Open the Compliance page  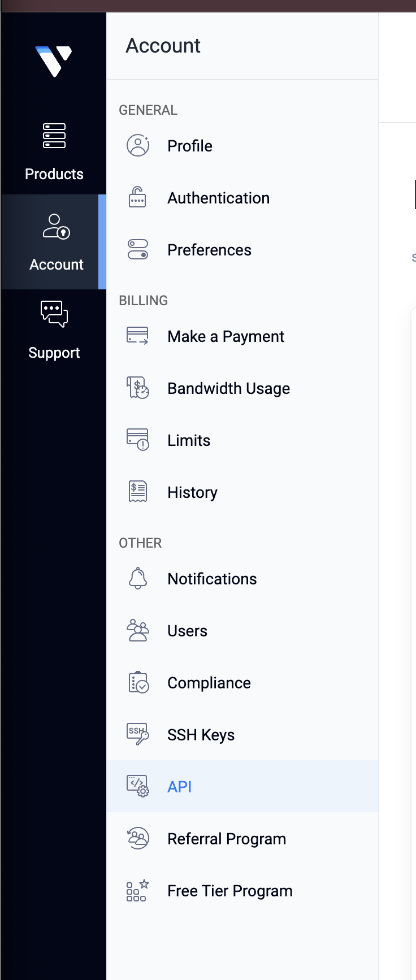[x=209, y=683]
